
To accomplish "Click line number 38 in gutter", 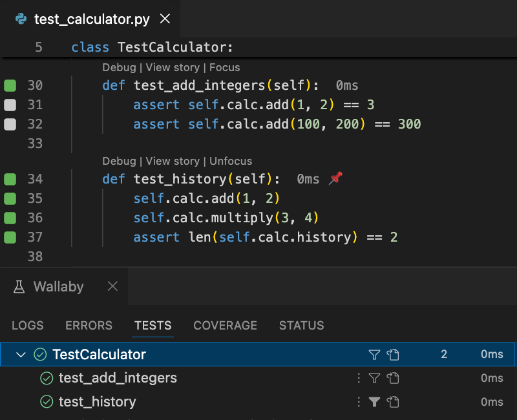I will coord(35,257).
